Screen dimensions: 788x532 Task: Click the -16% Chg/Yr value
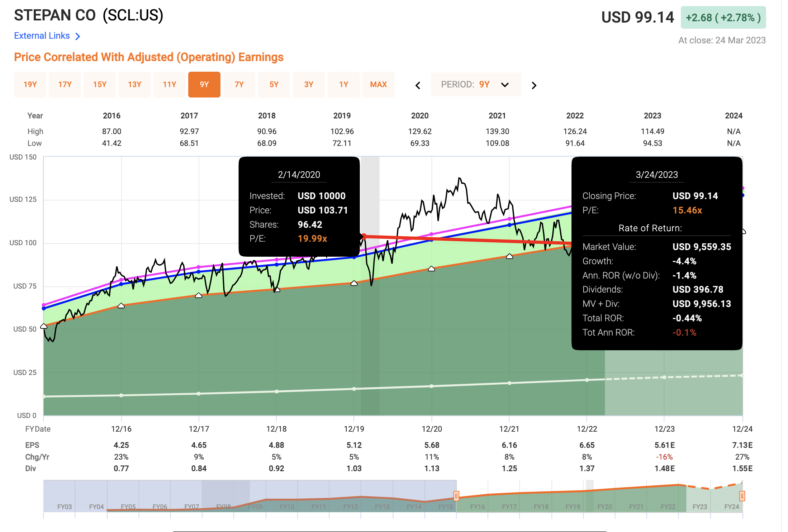pos(664,457)
